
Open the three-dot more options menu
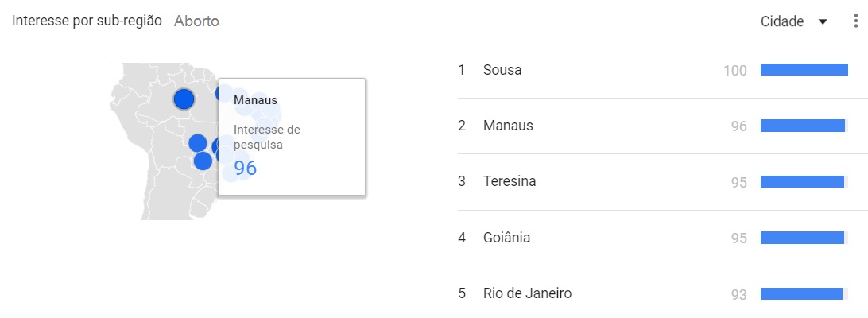(x=855, y=21)
